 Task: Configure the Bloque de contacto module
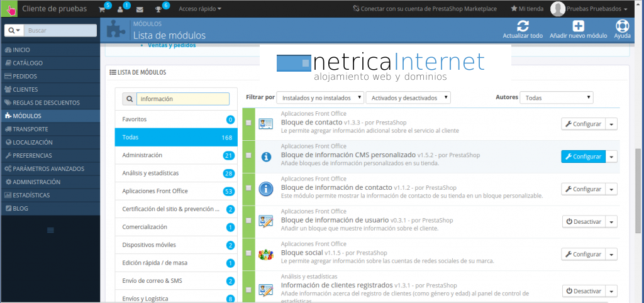pos(583,124)
